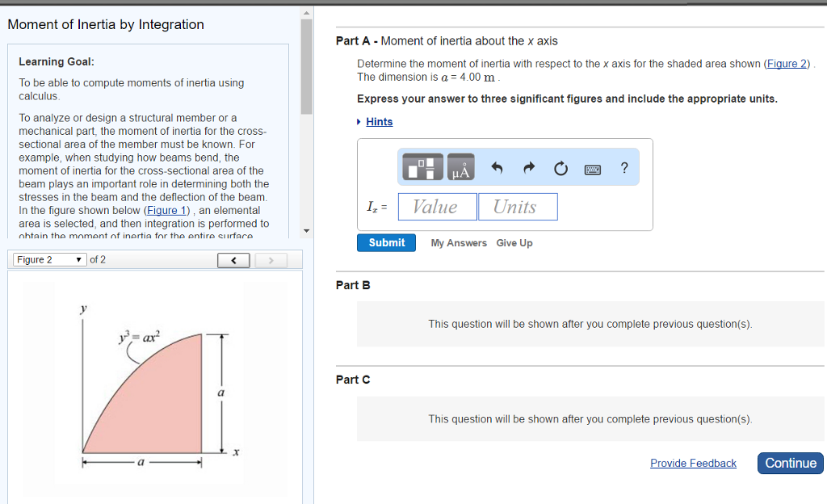Click the question mark help icon
The height and width of the screenshot is (504, 827).
coord(623,166)
